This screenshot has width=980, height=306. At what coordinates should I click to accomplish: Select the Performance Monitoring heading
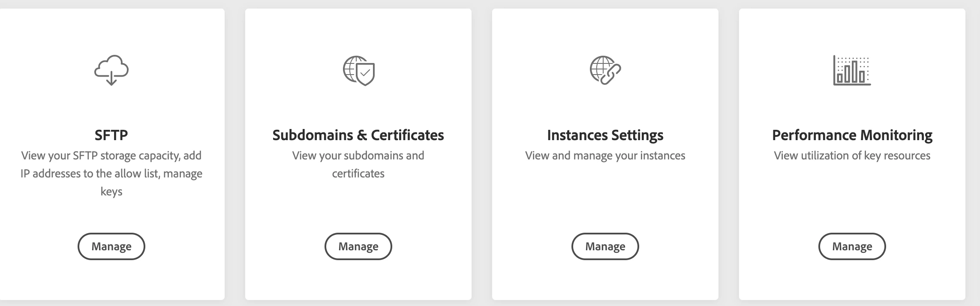[852, 135]
